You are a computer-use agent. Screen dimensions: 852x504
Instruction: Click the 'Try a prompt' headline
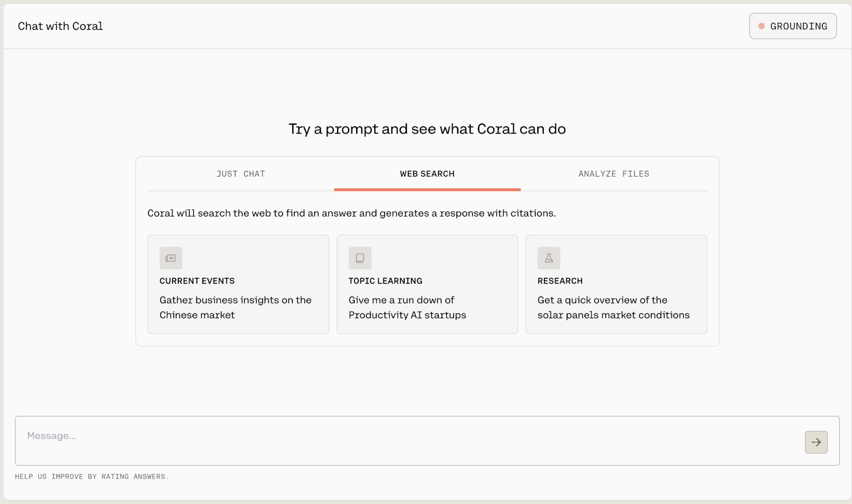(x=427, y=129)
